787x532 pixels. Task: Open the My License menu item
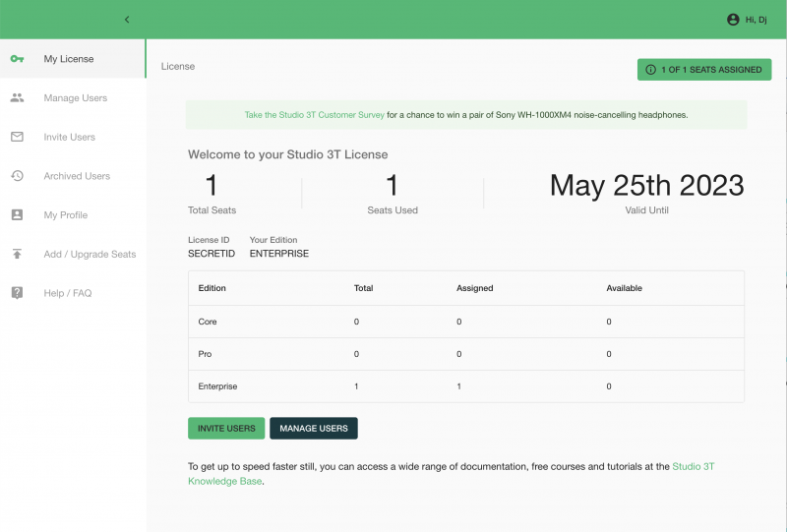(73, 59)
